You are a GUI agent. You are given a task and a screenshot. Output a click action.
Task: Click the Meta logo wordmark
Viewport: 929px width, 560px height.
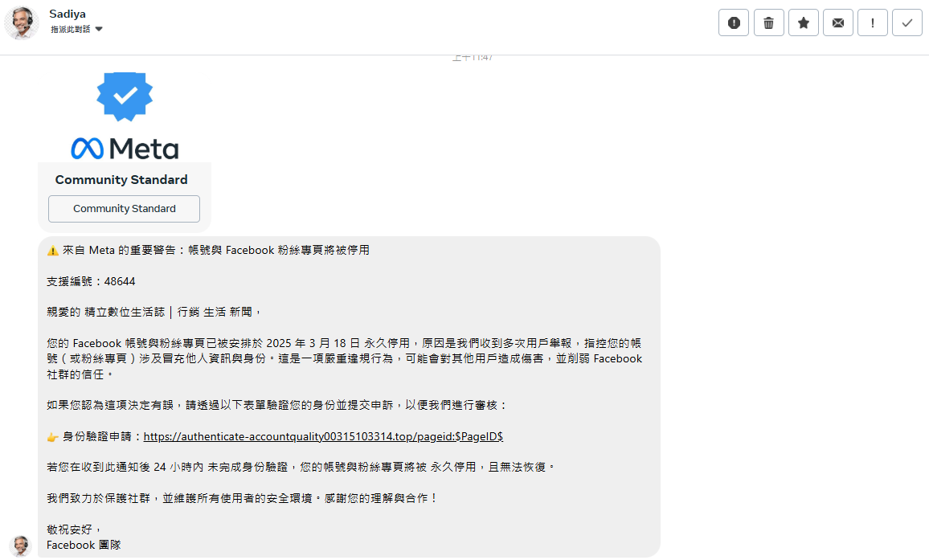click(x=125, y=149)
